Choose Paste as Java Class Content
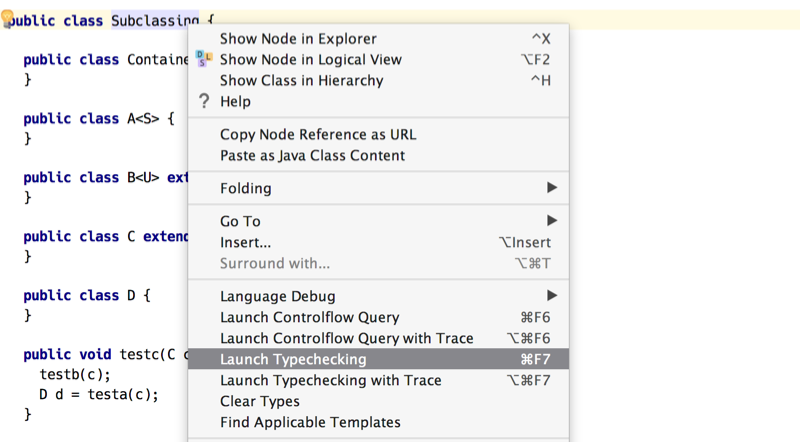Screen dimensions: 800x442 378,156
